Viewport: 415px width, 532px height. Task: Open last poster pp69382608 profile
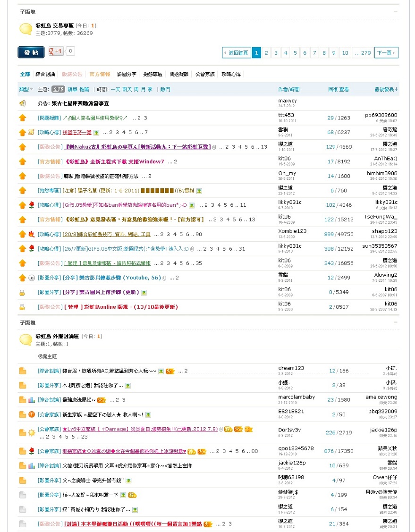point(381,115)
